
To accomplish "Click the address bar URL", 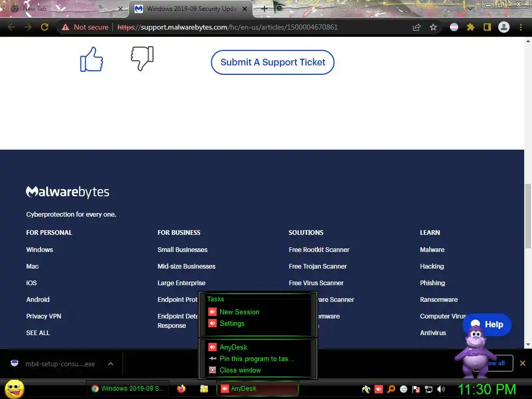I will pyautogui.click(x=228, y=27).
